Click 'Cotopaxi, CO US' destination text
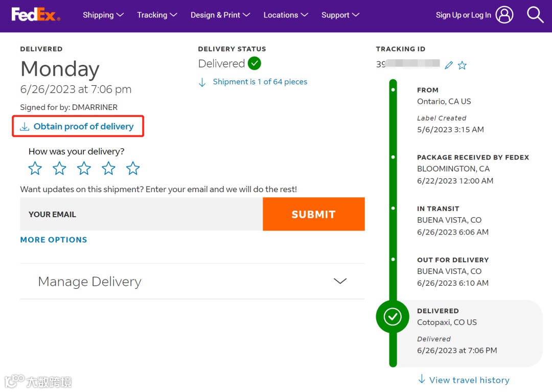This screenshot has width=552, height=392. [x=447, y=322]
